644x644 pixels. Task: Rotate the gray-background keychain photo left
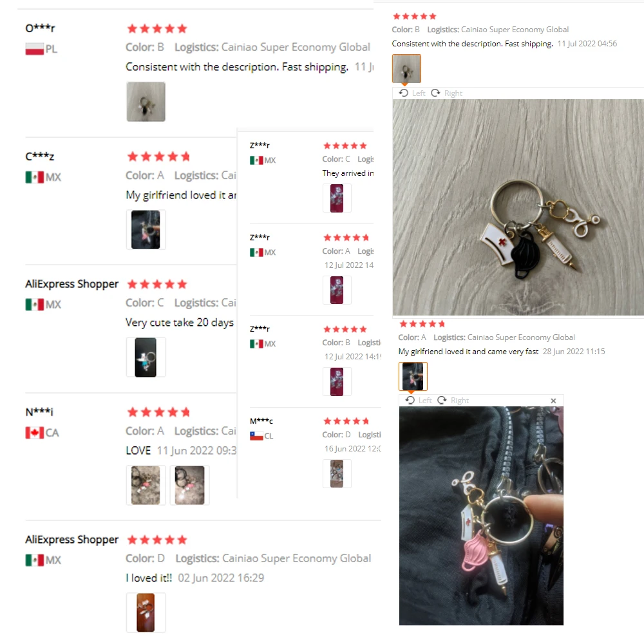(x=412, y=93)
